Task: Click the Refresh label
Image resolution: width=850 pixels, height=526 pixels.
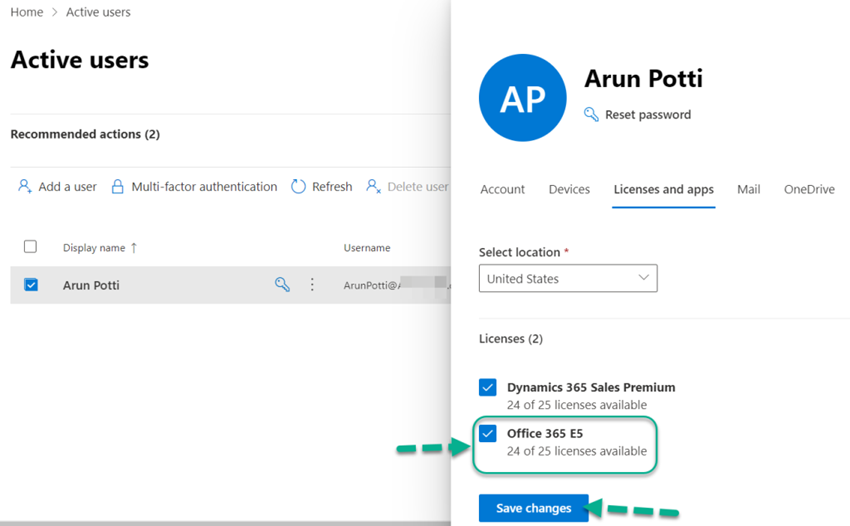Action: pos(332,187)
